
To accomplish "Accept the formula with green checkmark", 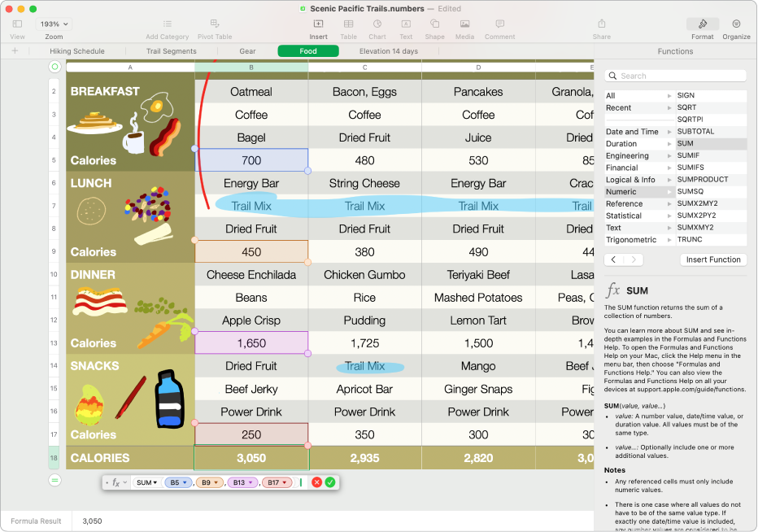I will point(330,482).
